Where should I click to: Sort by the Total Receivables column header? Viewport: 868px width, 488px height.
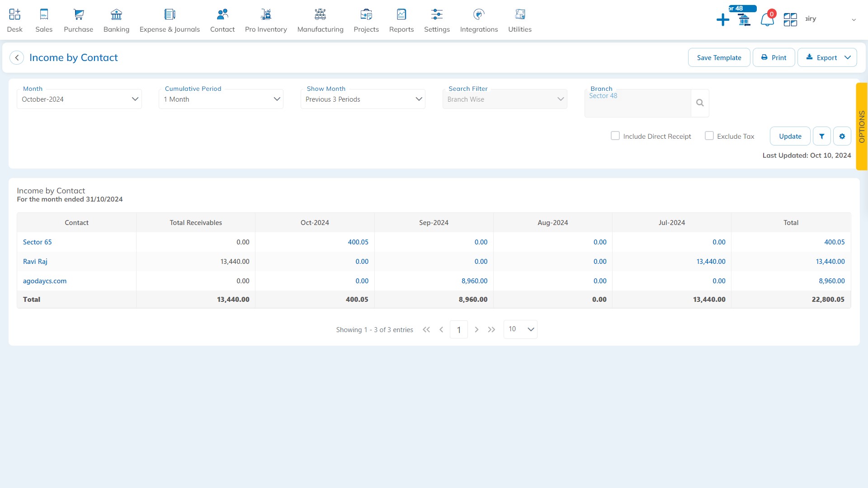196,223
